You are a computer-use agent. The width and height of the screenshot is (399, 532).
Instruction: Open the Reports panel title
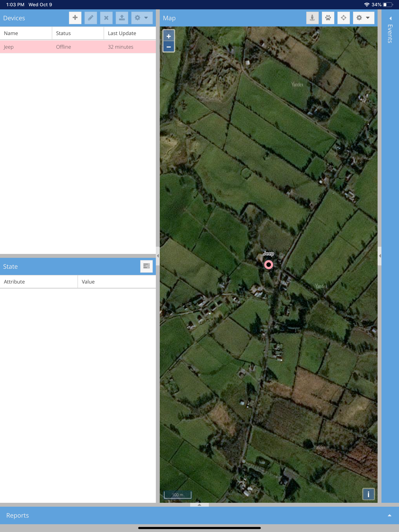point(17,515)
